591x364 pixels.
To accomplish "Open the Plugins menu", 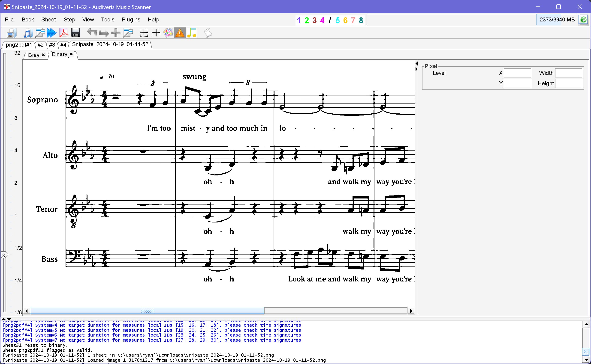I will [130, 19].
